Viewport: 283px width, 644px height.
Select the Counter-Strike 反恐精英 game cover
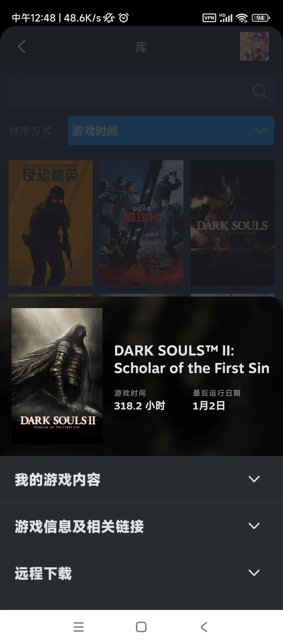coord(51,223)
